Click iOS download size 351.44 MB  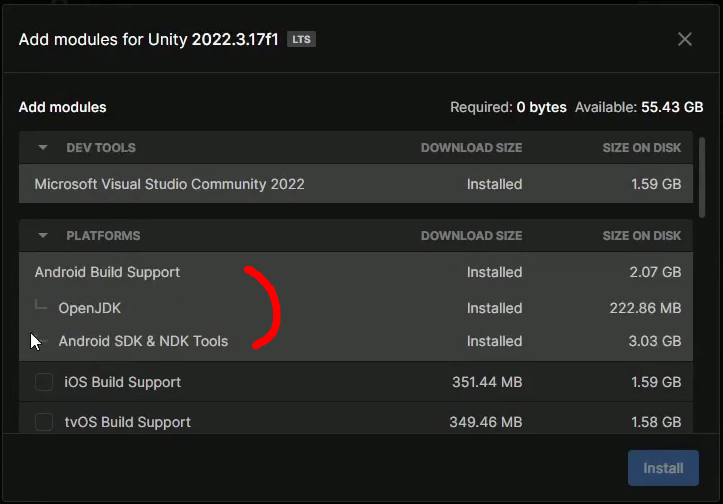[x=487, y=382]
